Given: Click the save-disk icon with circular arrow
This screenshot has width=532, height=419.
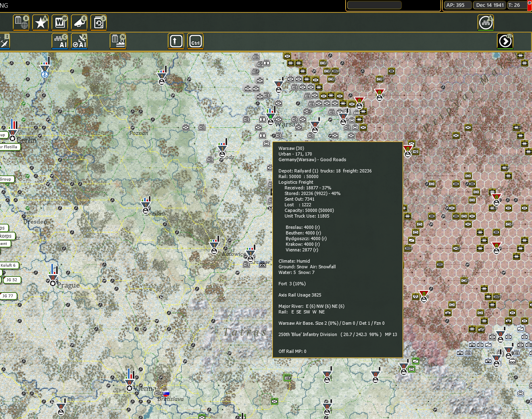Looking at the screenshot, I should (98, 23).
